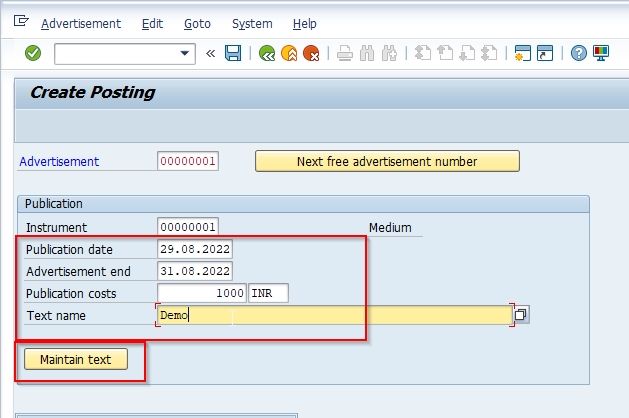Open the System menu

coord(252,24)
